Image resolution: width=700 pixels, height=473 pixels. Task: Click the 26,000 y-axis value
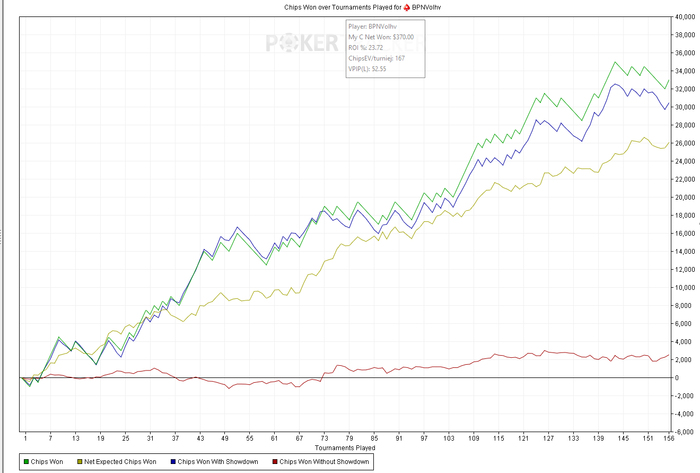click(x=685, y=143)
